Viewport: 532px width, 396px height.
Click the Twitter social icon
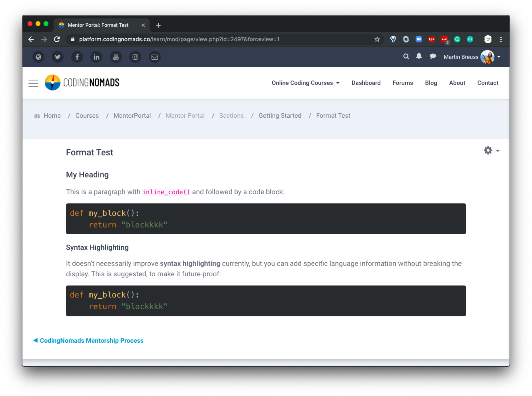(58, 57)
